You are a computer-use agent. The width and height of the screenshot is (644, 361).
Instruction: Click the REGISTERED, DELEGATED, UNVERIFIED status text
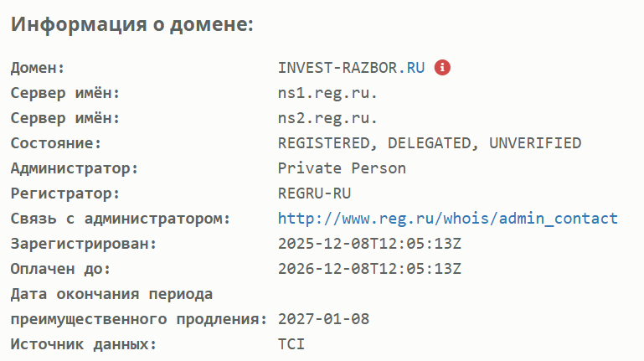coord(429,143)
